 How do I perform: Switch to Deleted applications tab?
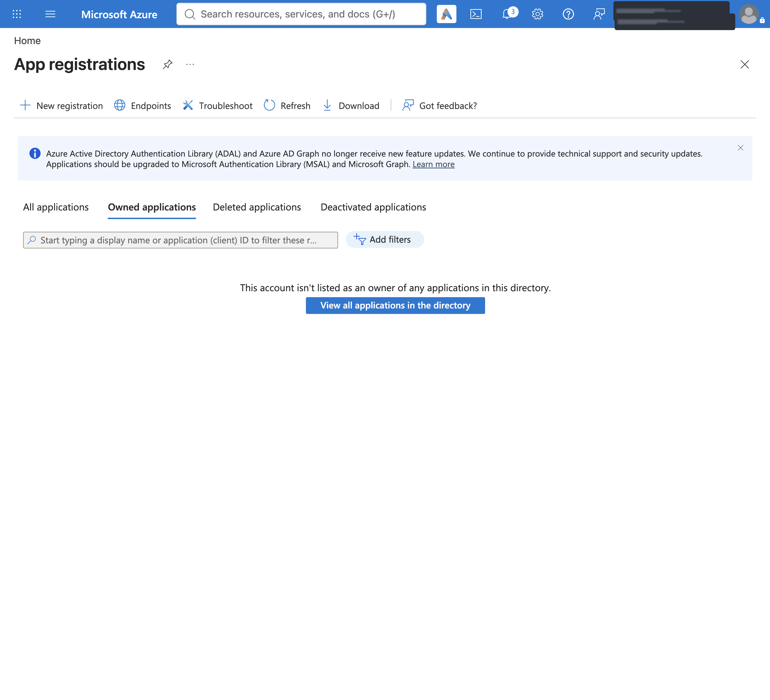coord(257,207)
